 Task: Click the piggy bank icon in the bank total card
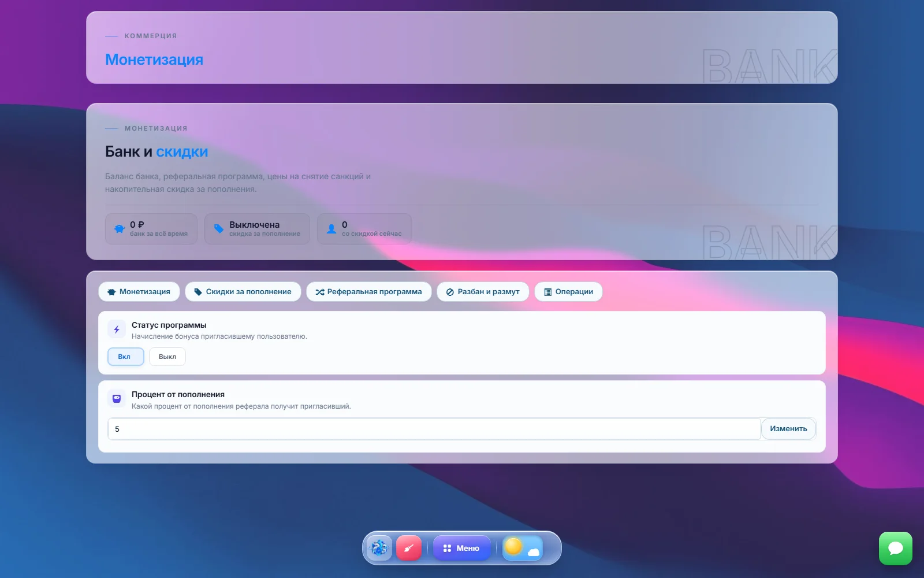click(119, 229)
